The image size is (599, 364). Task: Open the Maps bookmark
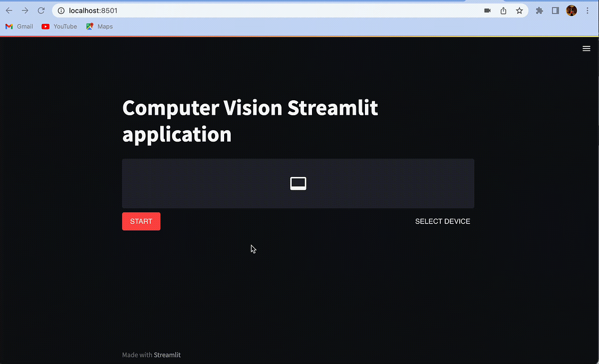[x=99, y=26]
